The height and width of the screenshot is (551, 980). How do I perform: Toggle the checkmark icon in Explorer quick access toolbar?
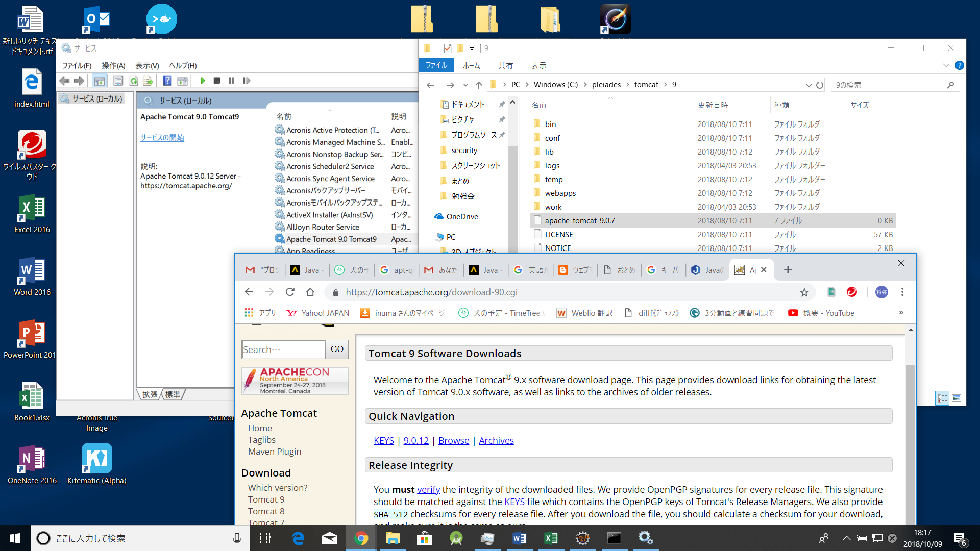(x=448, y=48)
